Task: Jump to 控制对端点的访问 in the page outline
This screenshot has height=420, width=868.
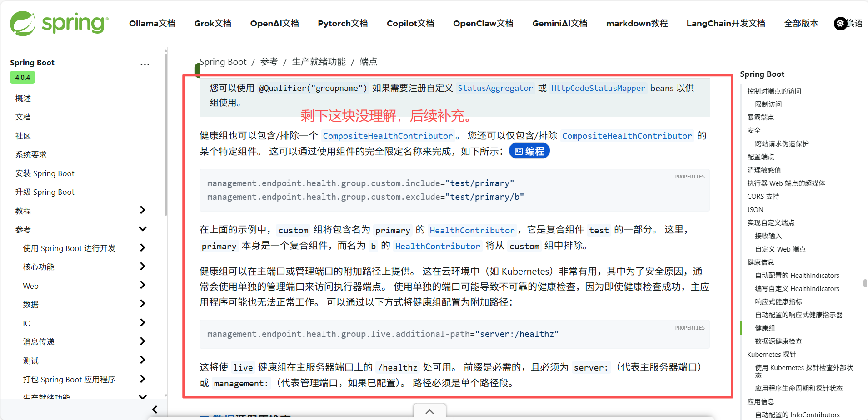Action: [x=774, y=91]
